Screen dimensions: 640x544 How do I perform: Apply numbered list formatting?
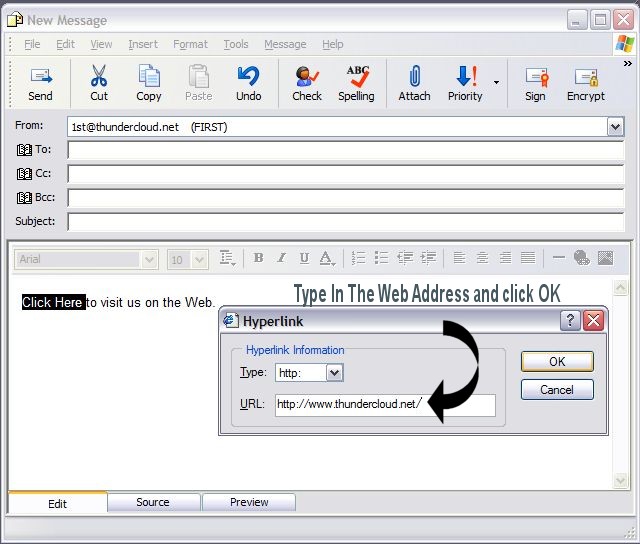(358, 258)
